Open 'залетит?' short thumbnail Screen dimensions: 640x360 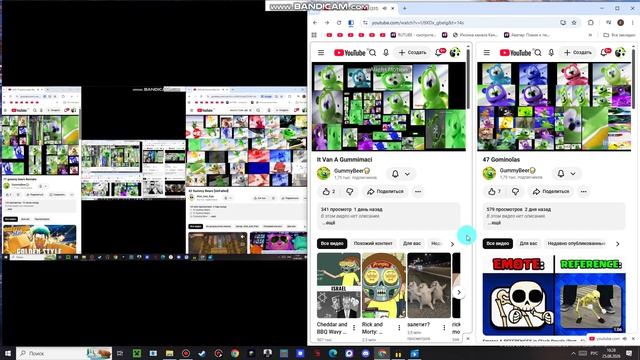tap(429, 285)
